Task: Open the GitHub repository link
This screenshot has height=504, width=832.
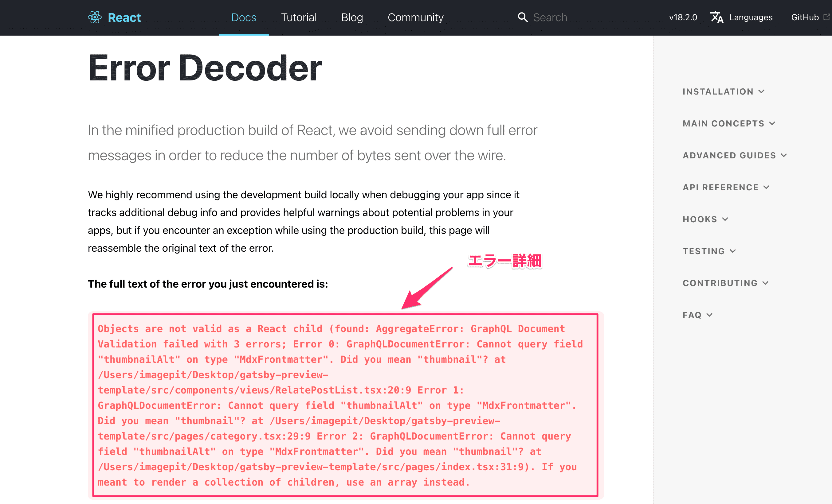Action: [x=805, y=17]
